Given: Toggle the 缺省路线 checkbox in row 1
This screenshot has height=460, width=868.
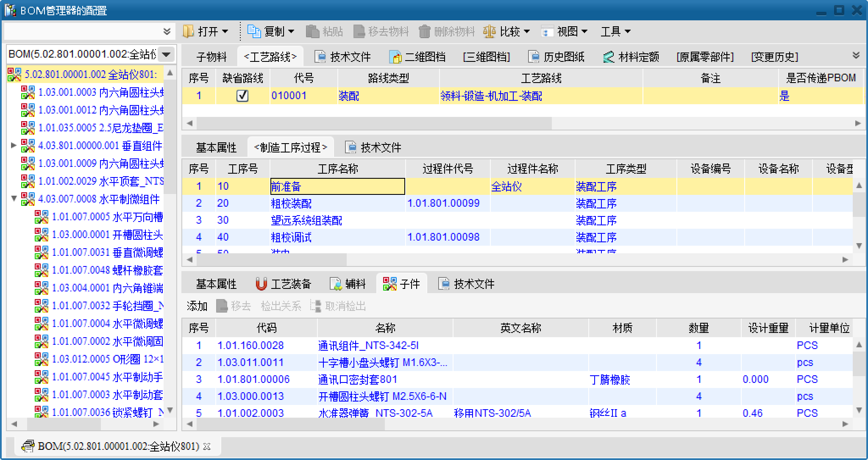Looking at the screenshot, I should pyautogui.click(x=242, y=96).
